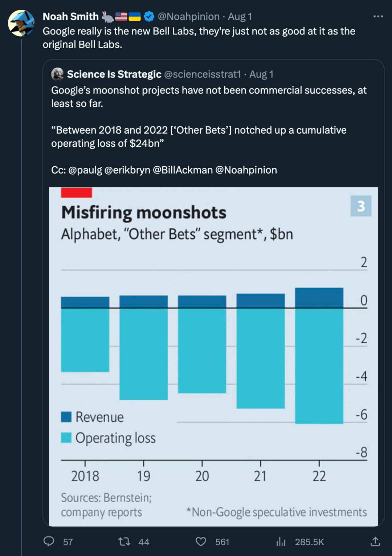Open the three-dot more options menu
This screenshot has height=556, width=392.
pos(378,16)
